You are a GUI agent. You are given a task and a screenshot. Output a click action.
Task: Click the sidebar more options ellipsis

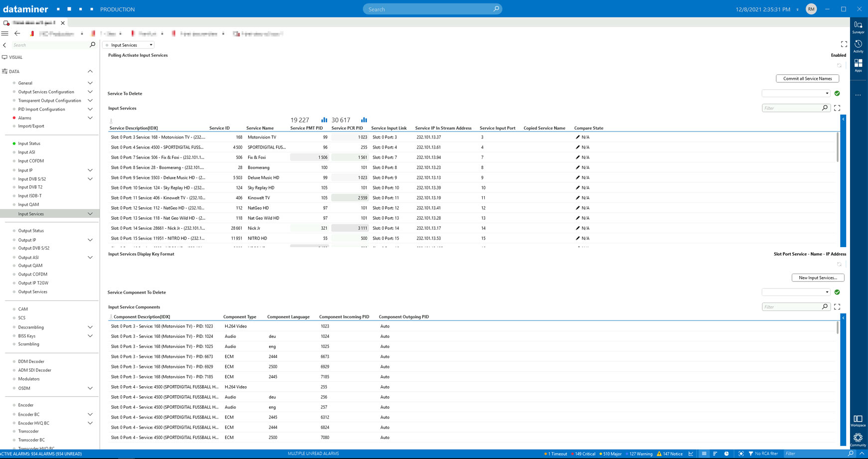point(858,95)
